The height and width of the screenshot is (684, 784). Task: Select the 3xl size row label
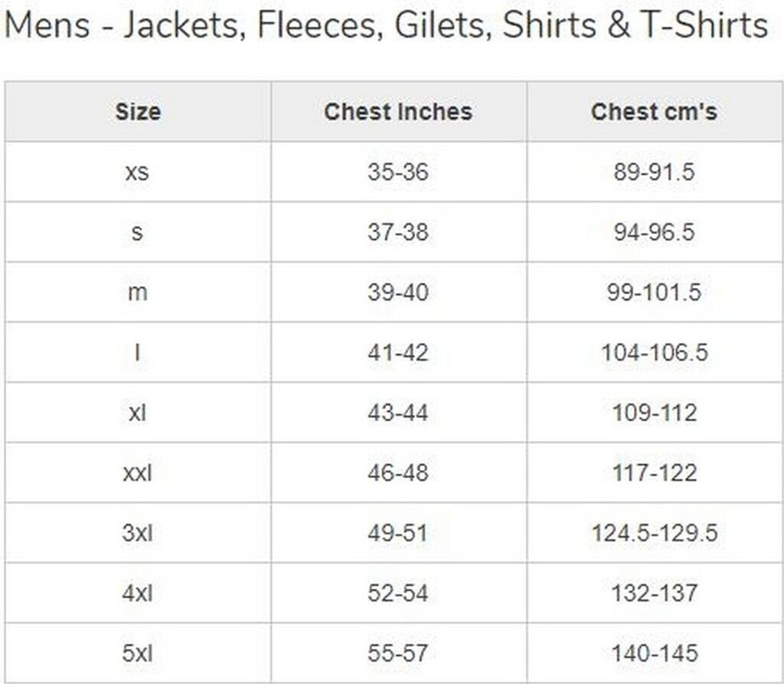138,533
